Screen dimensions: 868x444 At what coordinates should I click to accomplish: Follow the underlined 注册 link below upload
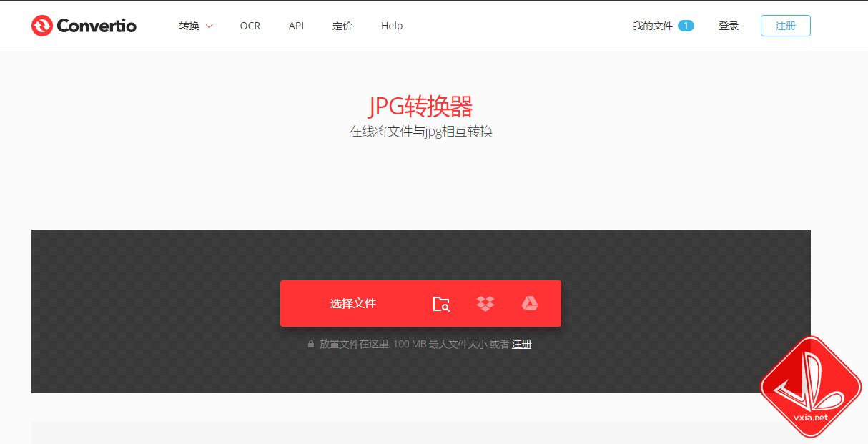[521, 345]
